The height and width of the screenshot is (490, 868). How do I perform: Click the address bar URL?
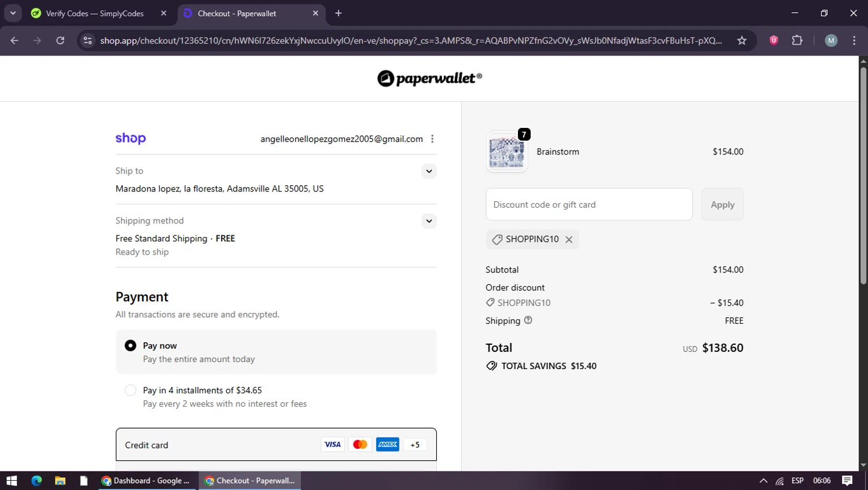[411, 40]
